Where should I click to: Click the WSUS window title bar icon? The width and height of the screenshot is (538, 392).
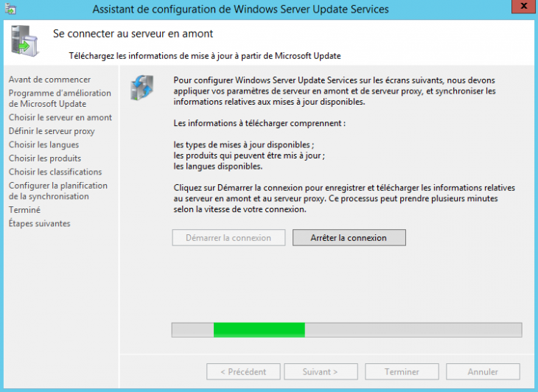click(x=10, y=9)
